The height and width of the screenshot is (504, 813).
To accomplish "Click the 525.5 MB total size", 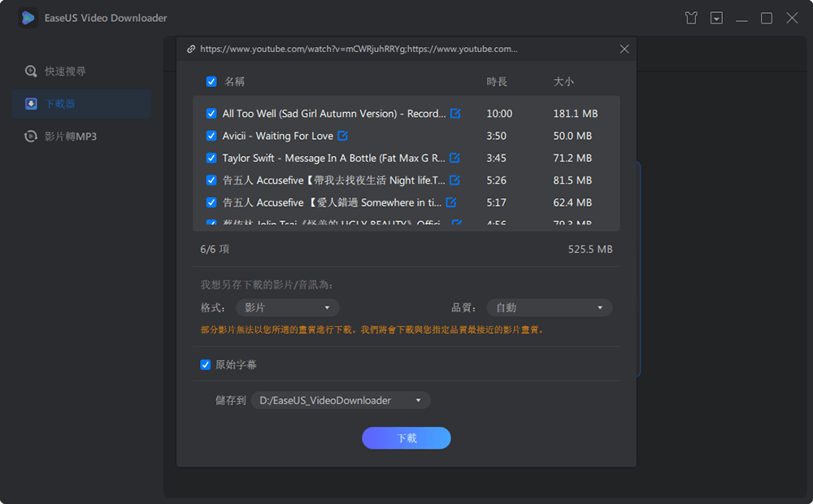I will (590, 249).
